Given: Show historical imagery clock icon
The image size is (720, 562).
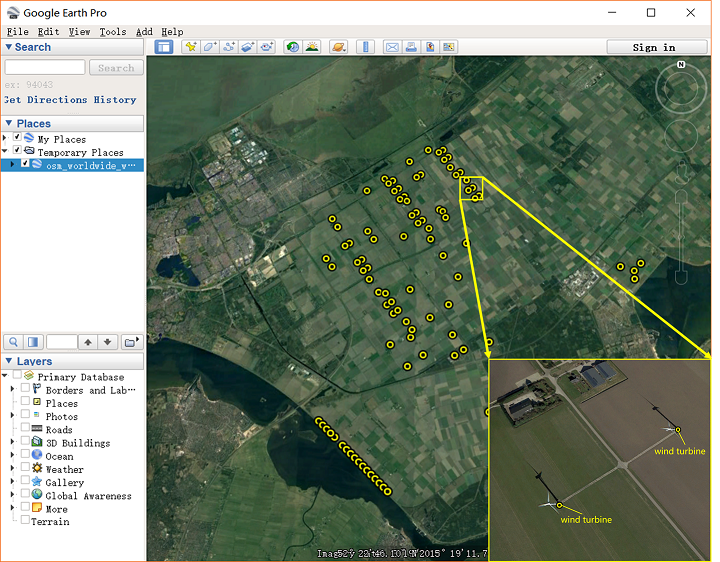Looking at the screenshot, I should (292, 47).
